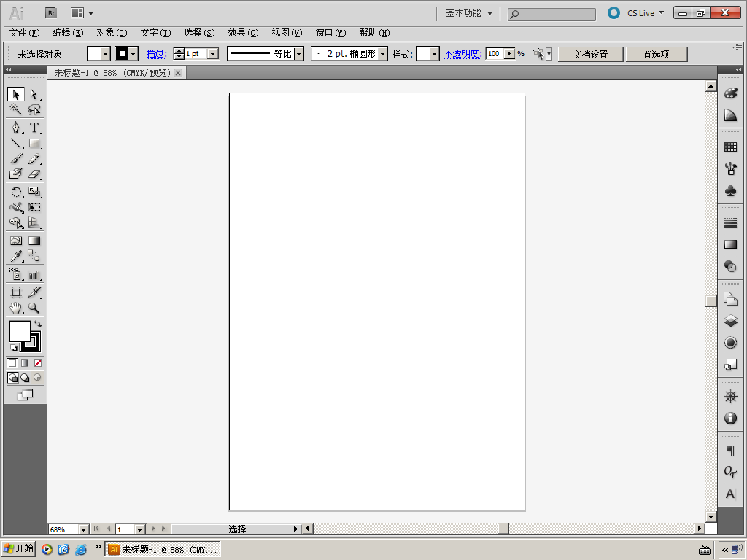Image resolution: width=747 pixels, height=560 pixels.
Task: Enable Draw Behind mode
Action: tap(25, 378)
